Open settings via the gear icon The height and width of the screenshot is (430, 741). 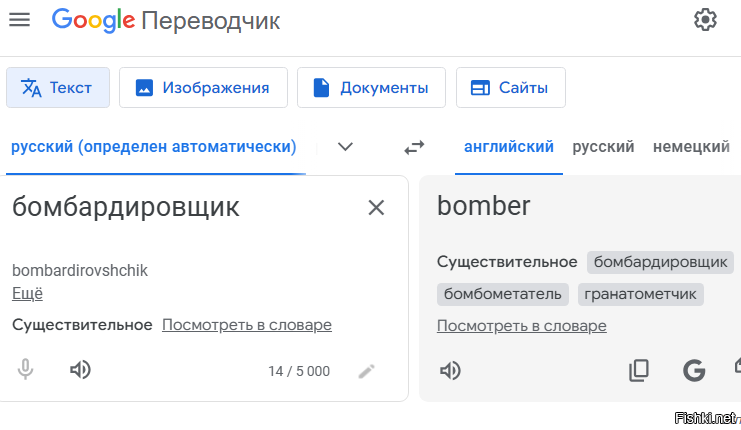(x=705, y=20)
